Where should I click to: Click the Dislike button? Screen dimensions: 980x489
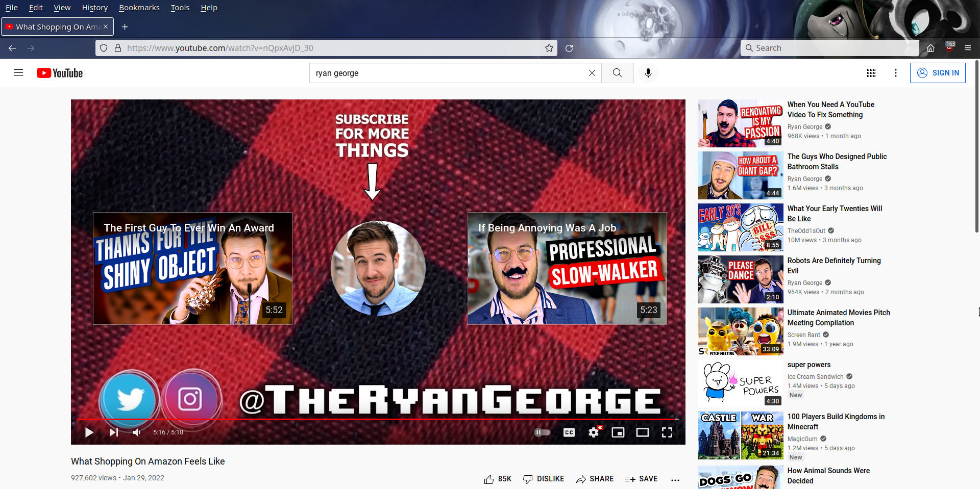tap(544, 479)
